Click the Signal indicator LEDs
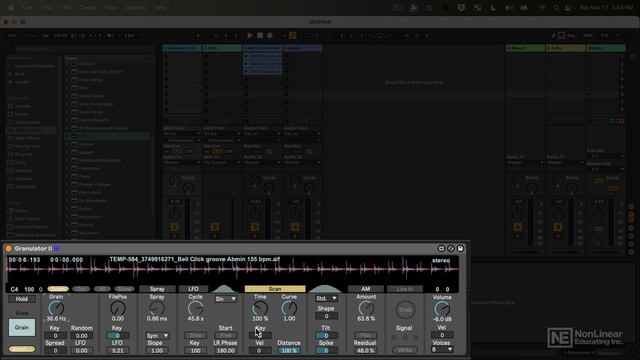Image resolution: width=640 pixels, height=360 pixels. pyautogui.click(x=405, y=338)
